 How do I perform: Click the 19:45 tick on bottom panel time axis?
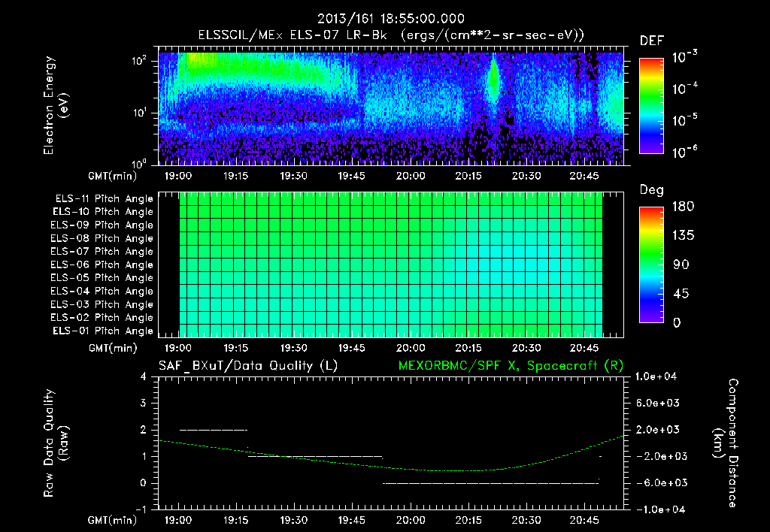(352, 520)
